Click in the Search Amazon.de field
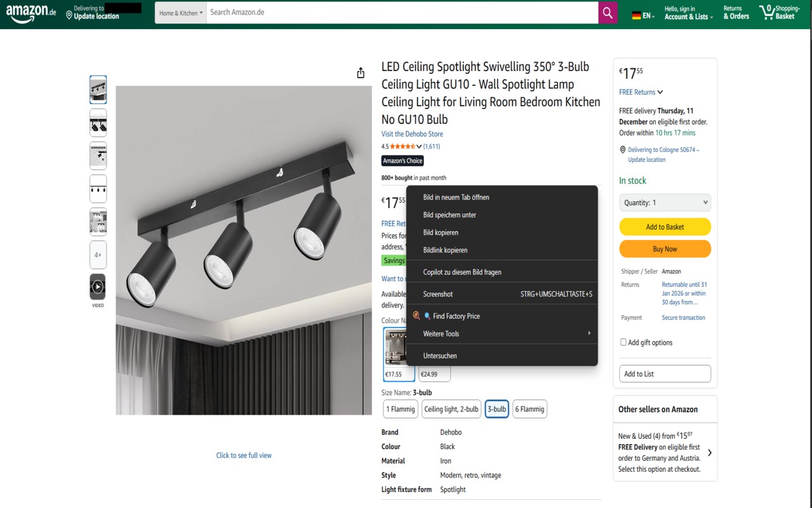The width and height of the screenshot is (812, 508). [x=402, y=13]
